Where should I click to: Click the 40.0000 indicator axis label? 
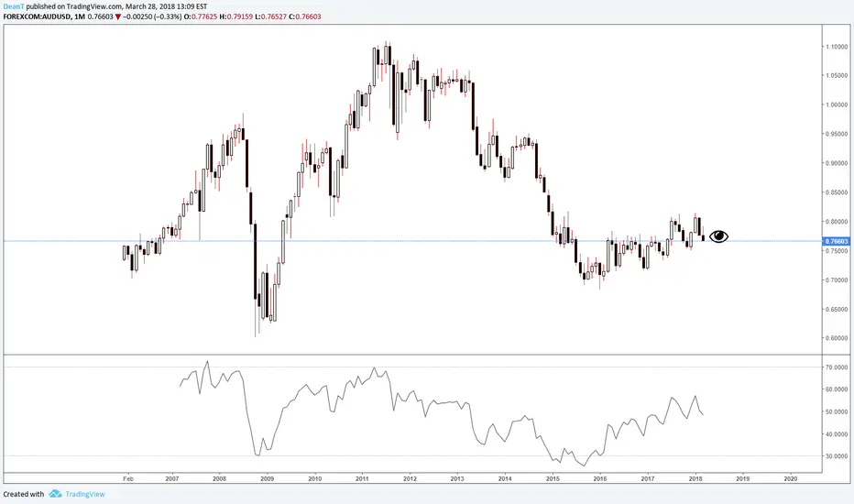tap(836, 434)
